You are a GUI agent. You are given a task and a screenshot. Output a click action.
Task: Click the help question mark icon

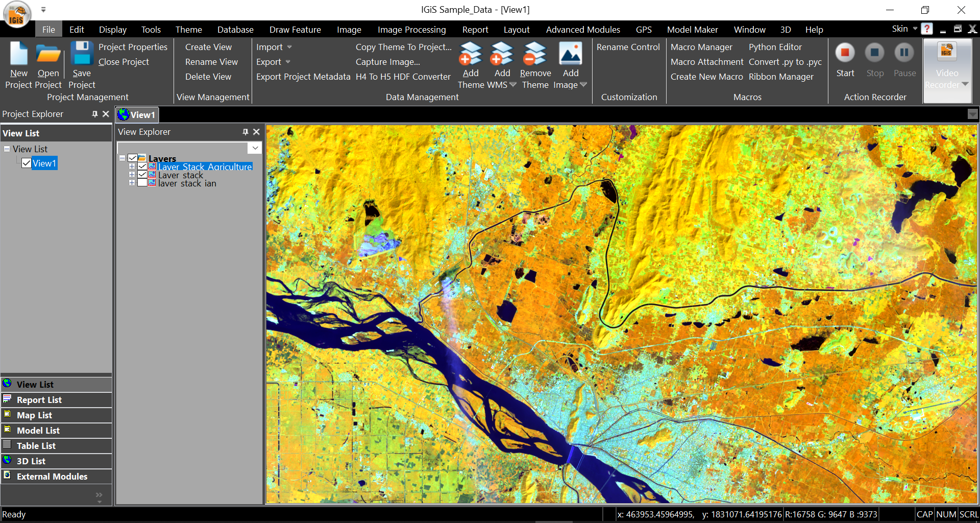pos(927,29)
